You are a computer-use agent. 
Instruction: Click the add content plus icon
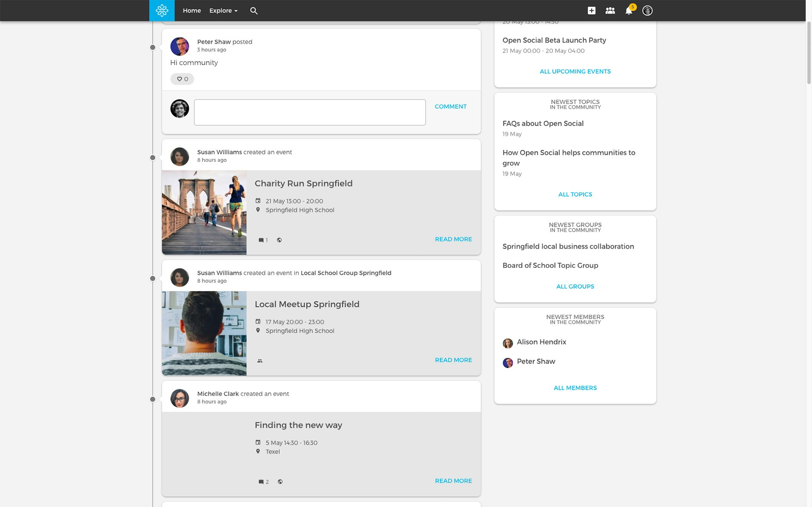[x=591, y=10]
